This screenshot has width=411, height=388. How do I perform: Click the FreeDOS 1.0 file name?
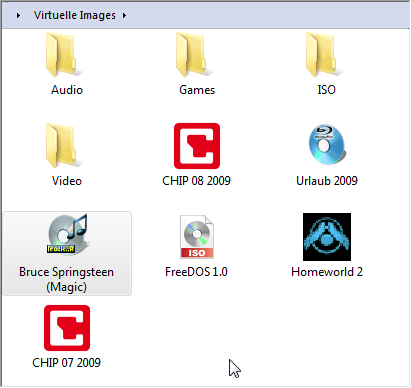[196, 272]
